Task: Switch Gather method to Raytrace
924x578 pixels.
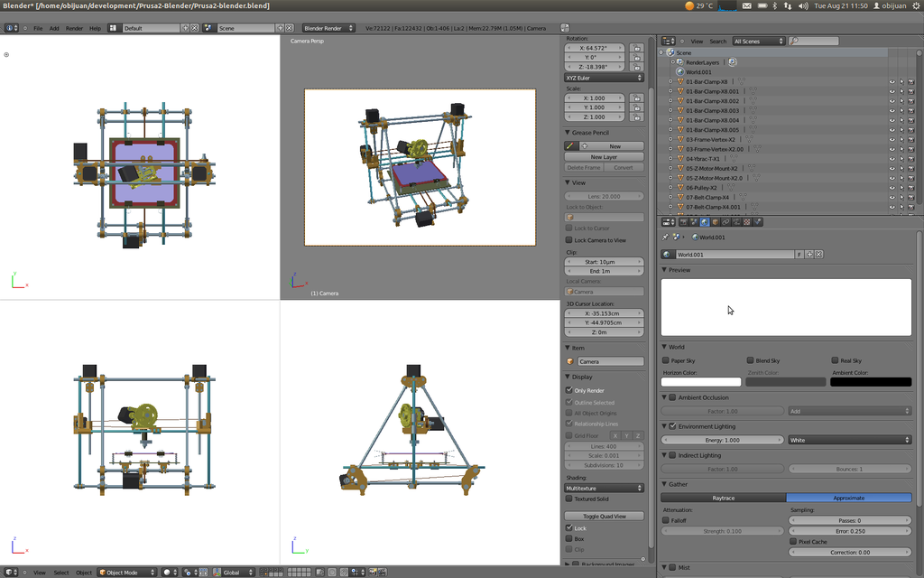Action: (723, 498)
